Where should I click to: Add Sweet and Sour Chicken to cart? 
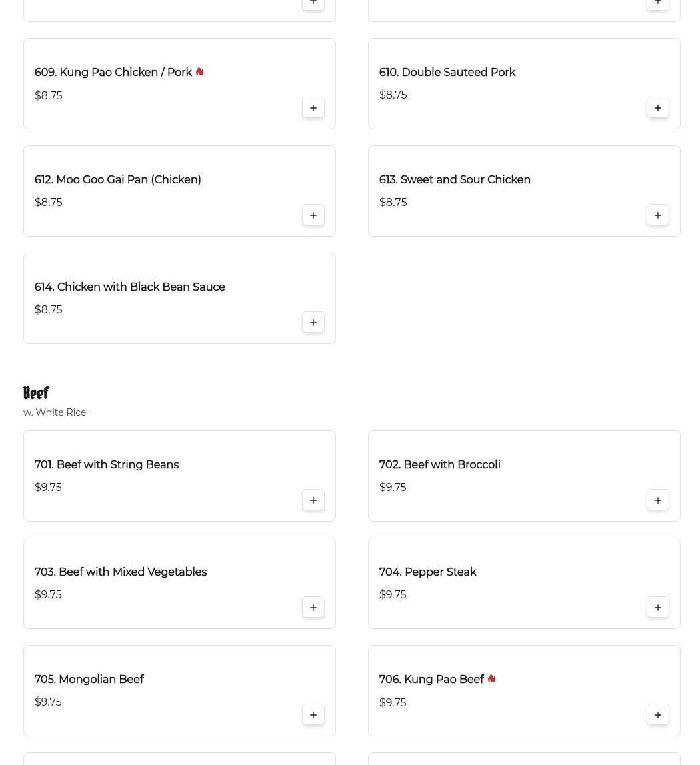(657, 215)
